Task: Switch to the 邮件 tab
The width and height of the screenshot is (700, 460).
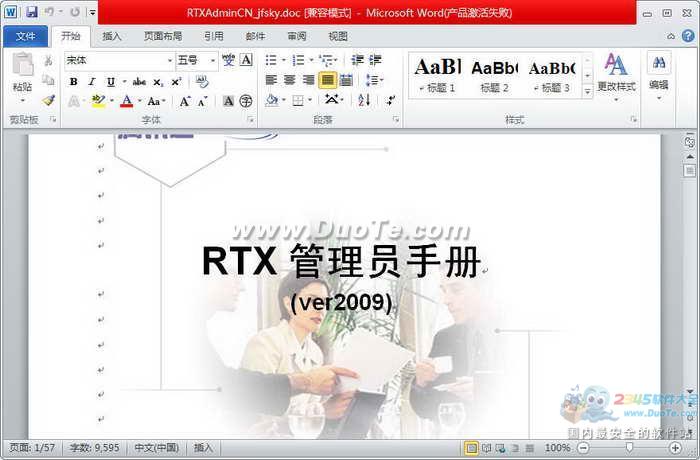Action: point(255,37)
